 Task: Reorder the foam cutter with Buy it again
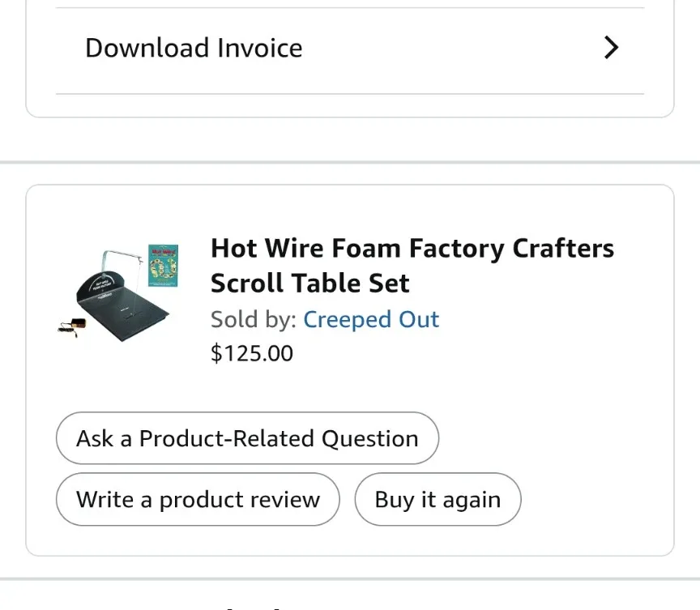pos(437,499)
